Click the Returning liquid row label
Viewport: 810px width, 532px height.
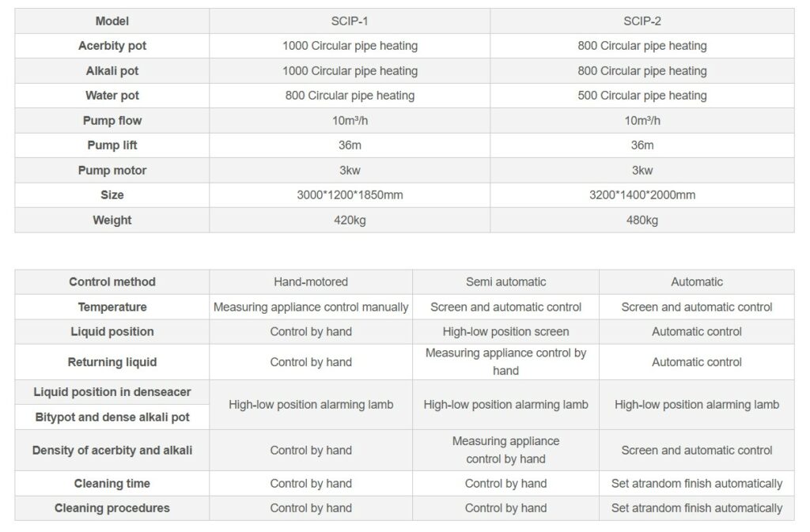[112, 362]
